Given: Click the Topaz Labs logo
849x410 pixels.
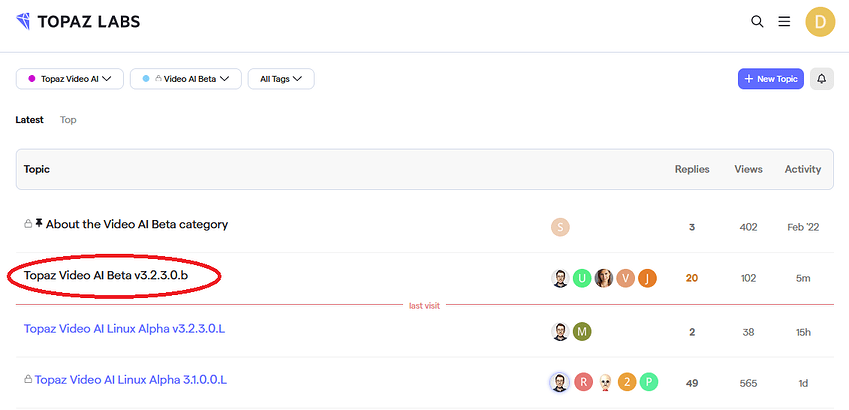Looking at the screenshot, I should [x=78, y=21].
